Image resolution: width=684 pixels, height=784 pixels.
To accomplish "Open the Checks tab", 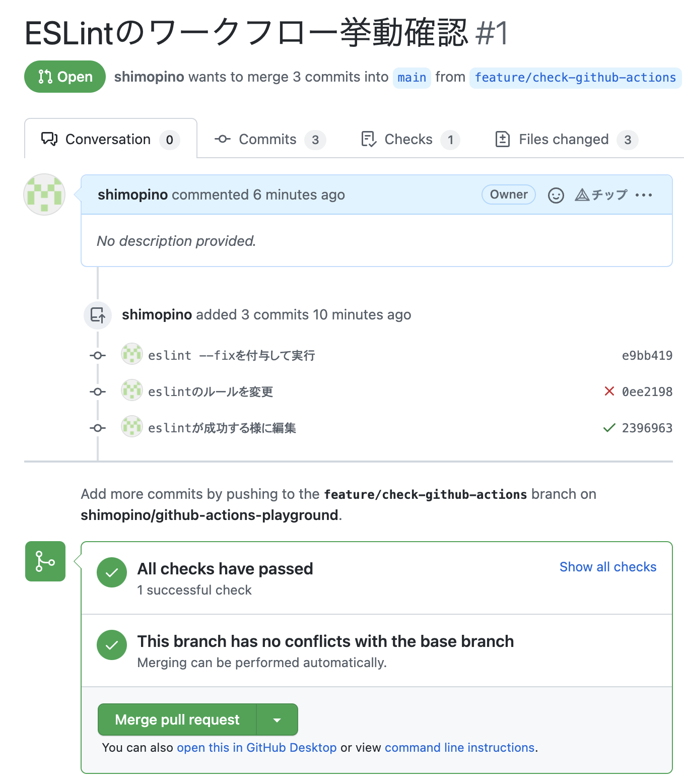I will pos(410,140).
